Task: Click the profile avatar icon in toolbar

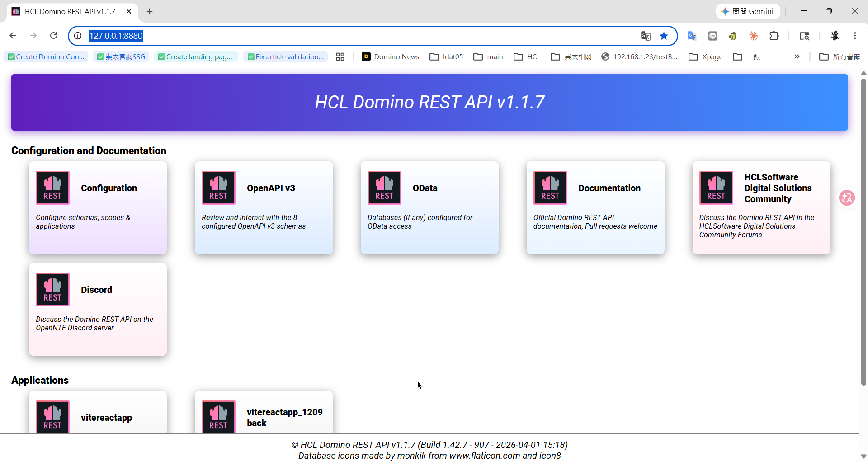Action: pyautogui.click(x=835, y=36)
